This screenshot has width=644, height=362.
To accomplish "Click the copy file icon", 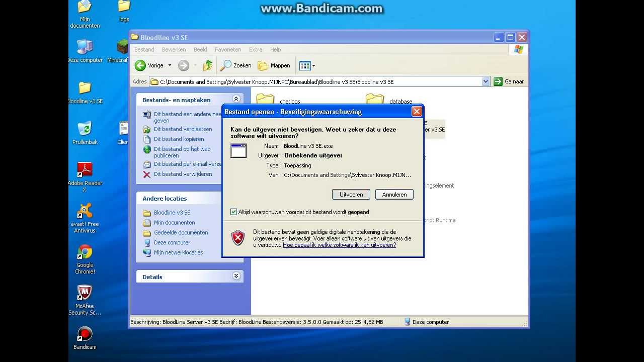I will click(x=147, y=139).
